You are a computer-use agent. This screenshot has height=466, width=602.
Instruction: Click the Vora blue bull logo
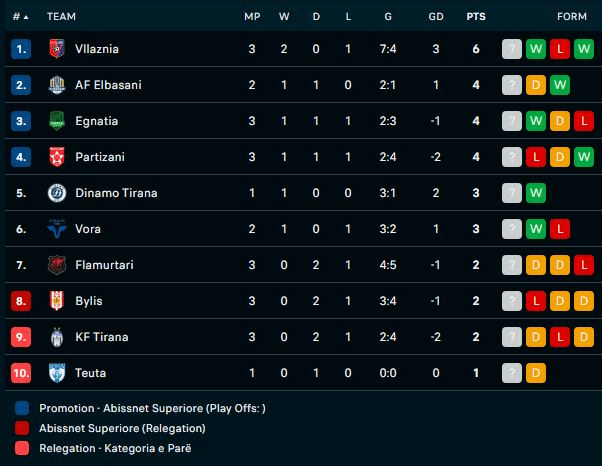coord(57,229)
